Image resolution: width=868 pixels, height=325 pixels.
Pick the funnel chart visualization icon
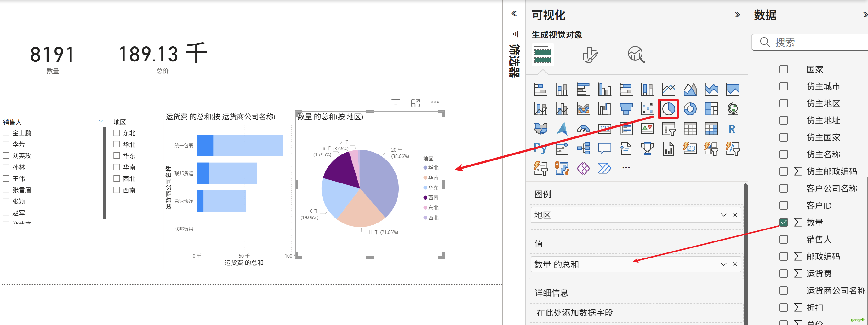coord(626,109)
